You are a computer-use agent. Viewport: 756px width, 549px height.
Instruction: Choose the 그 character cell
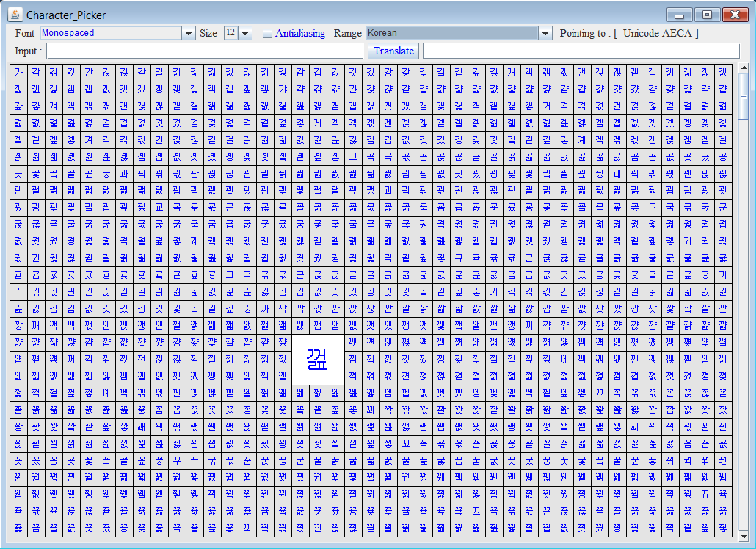coord(230,275)
